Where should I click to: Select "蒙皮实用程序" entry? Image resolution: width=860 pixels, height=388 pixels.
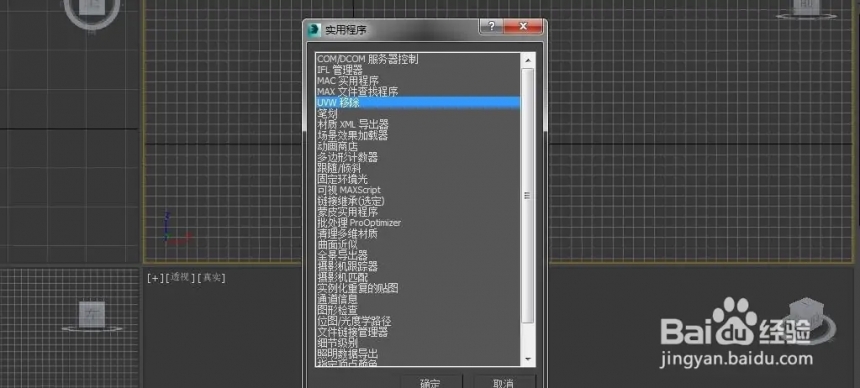point(417,212)
